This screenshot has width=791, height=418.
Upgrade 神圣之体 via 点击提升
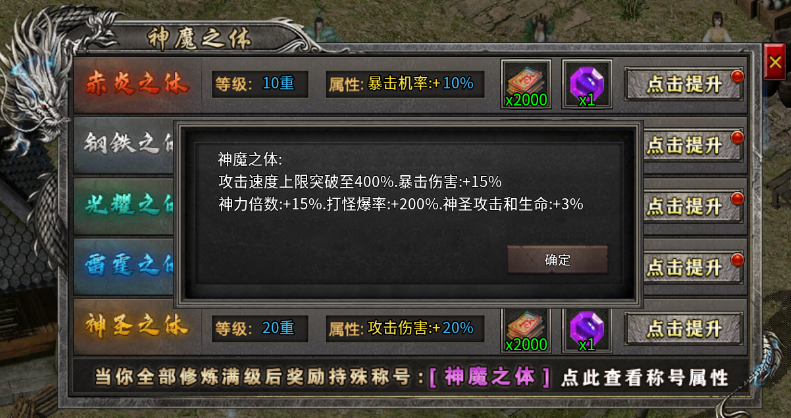click(x=684, y=328)
